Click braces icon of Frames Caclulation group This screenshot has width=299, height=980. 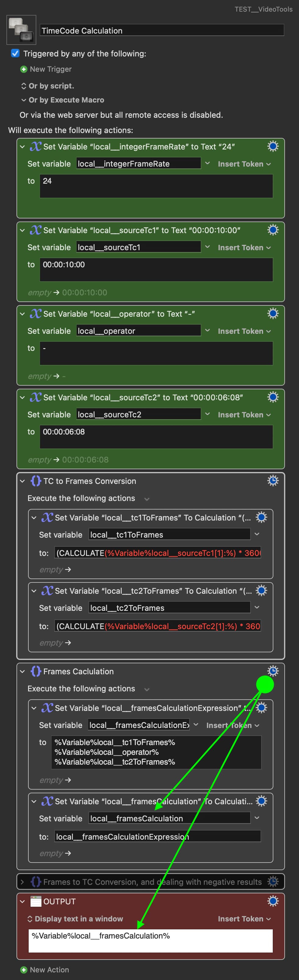[36, 671]
